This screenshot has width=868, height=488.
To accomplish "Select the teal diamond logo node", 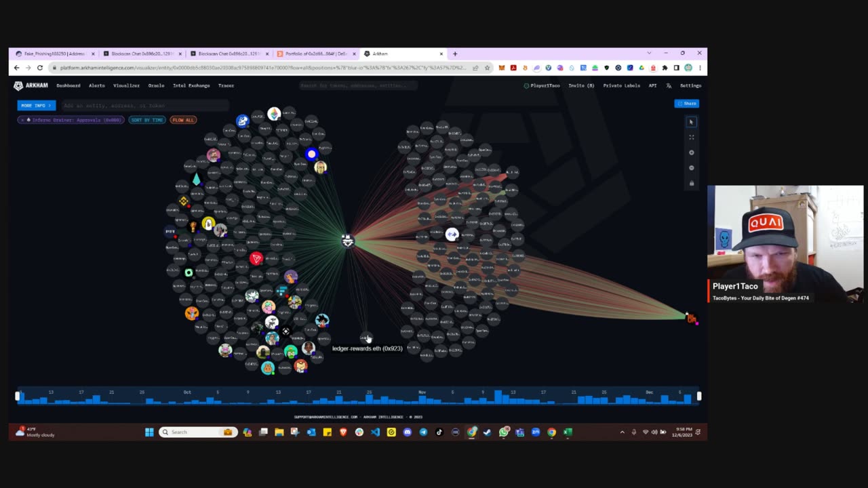I will coord(197,180).
